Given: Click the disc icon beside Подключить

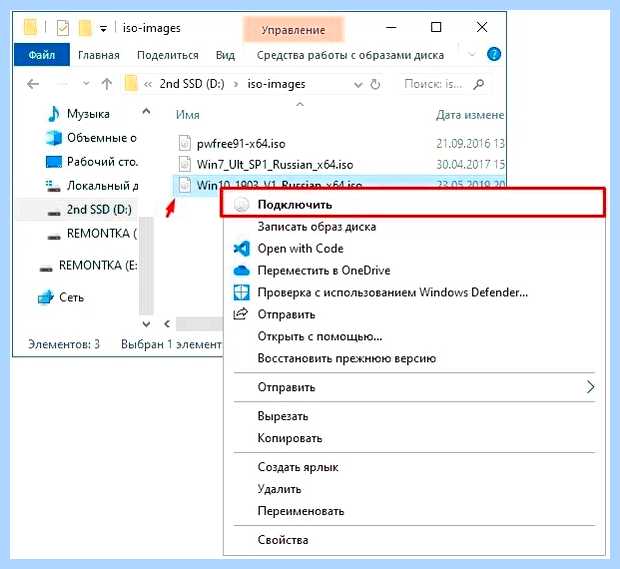Looking at the screenshot, I should [x=241, y=204].
